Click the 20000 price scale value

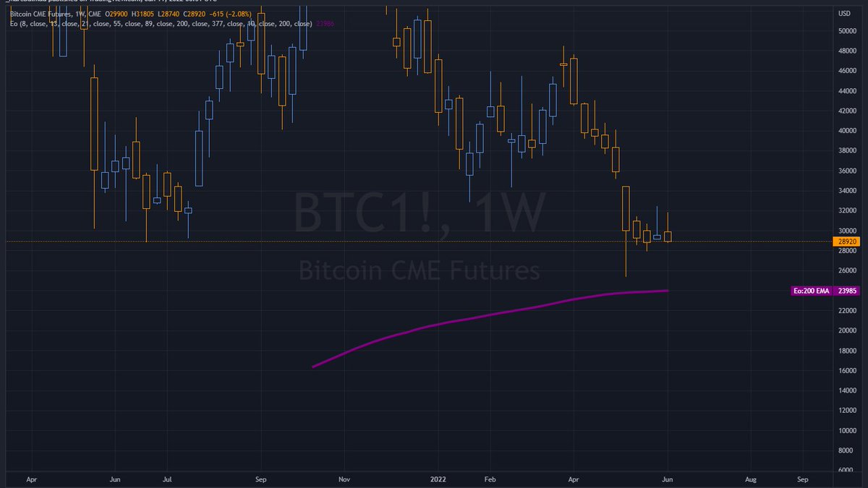pyautogui.click(x=848, y=330)
